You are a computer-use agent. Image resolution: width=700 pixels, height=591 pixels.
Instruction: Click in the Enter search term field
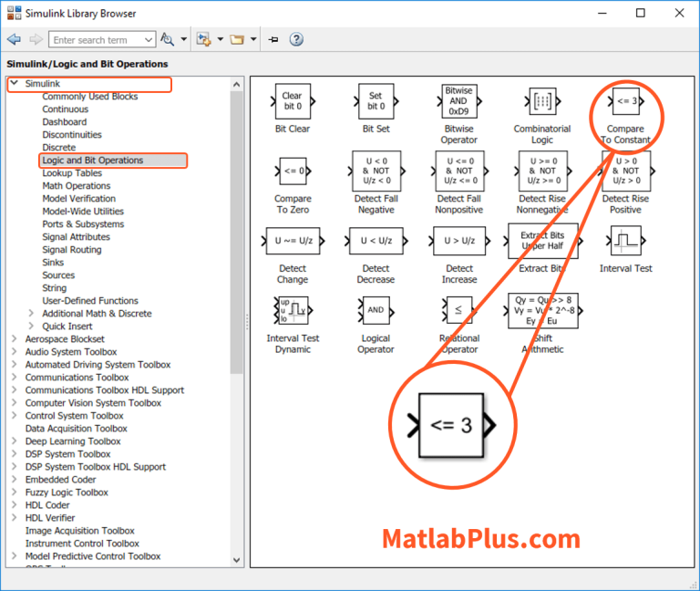pos(96,40)
